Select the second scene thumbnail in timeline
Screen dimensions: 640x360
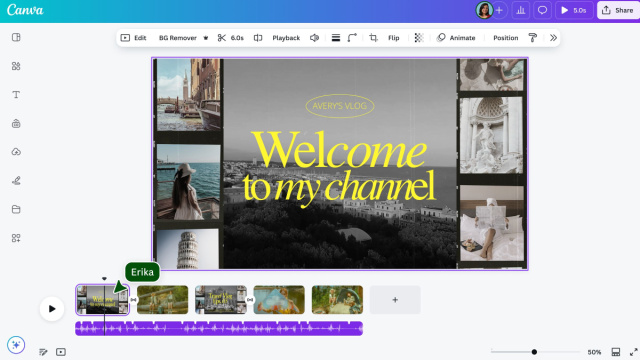(x=162, y=300)
